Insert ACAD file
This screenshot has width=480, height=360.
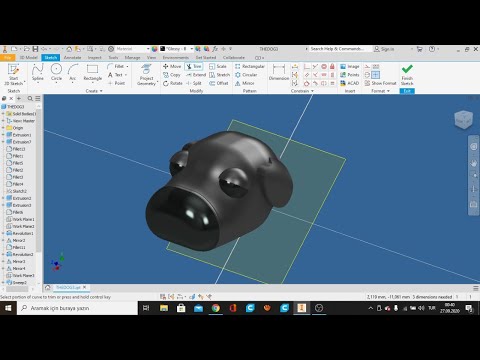[x=349, y=83]
